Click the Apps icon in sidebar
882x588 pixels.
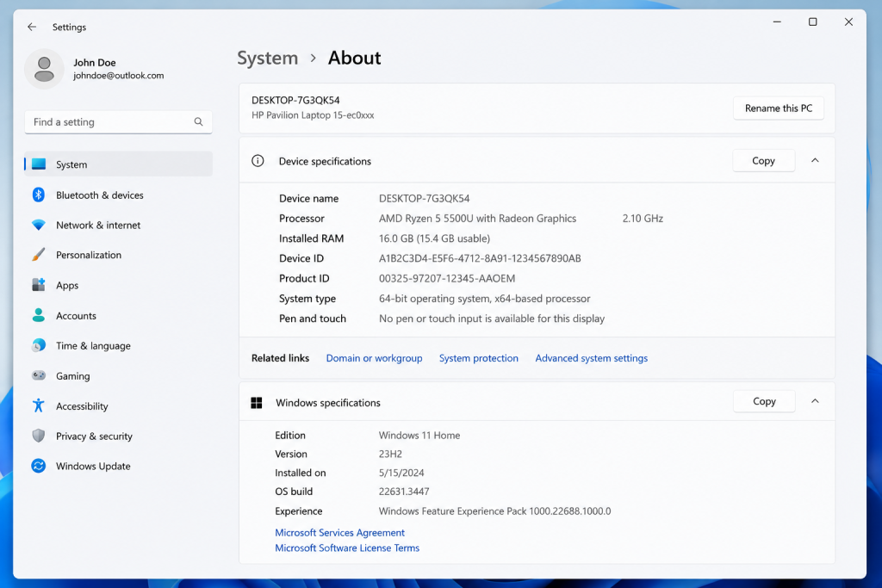[38, 285]
